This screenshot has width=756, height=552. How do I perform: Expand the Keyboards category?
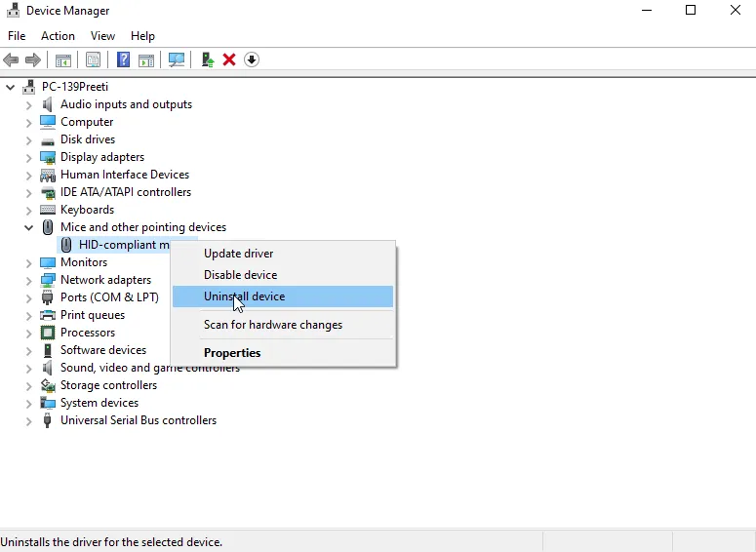tap(29, 211)
